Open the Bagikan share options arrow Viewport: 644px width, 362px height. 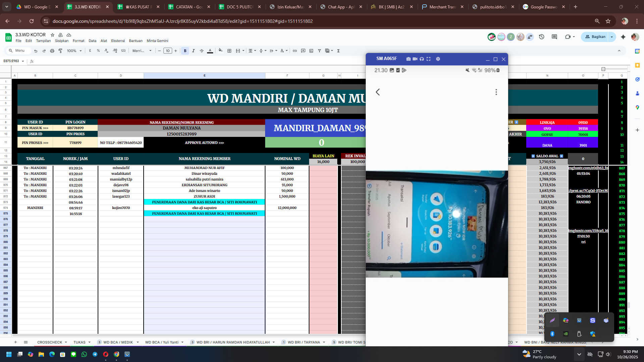point(612,37)
